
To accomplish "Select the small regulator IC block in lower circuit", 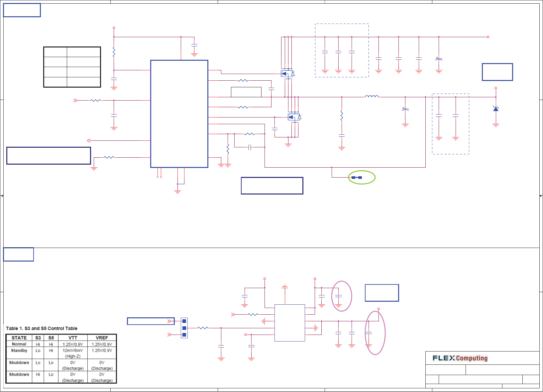I will tap(289, 323).
